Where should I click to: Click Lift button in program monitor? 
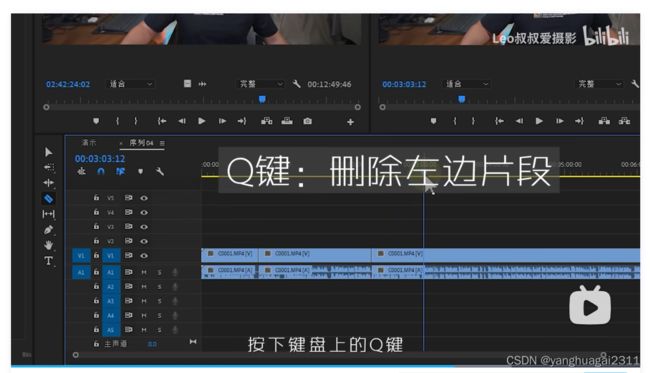[604, 121]
